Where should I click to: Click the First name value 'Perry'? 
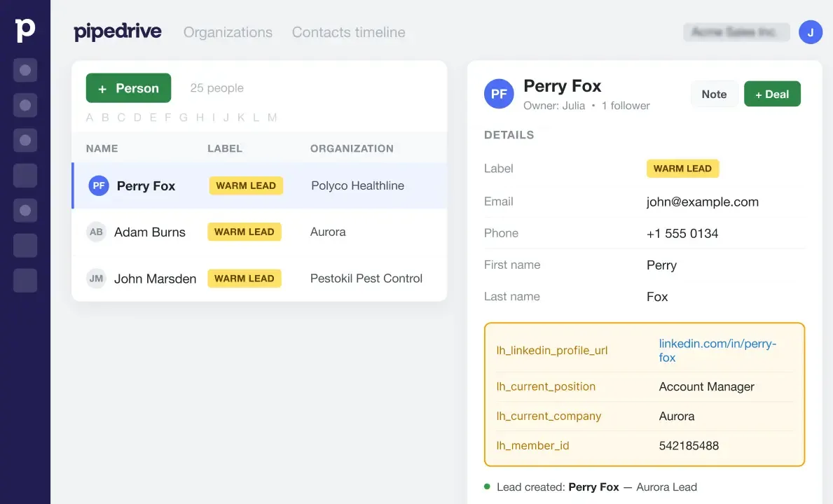(x=661, y=265)
